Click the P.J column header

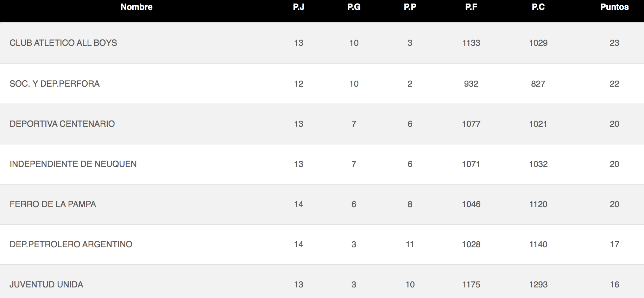point(298,7)
